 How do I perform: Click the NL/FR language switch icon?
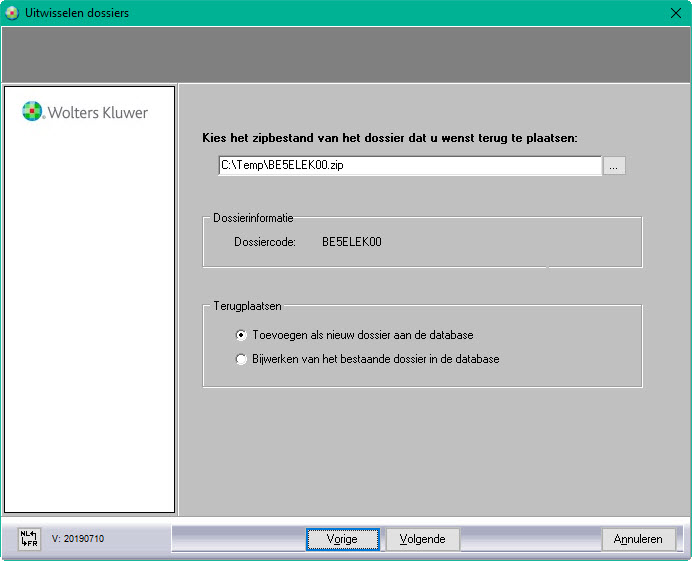point(28,539)
